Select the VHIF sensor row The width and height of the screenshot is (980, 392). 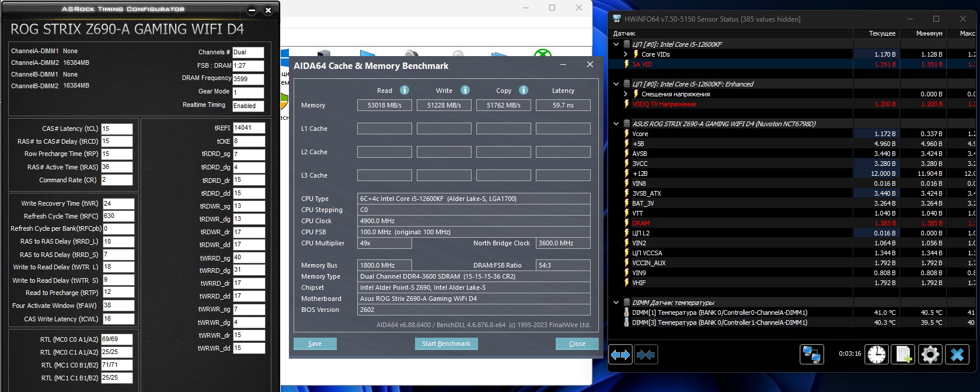[792, 283]
